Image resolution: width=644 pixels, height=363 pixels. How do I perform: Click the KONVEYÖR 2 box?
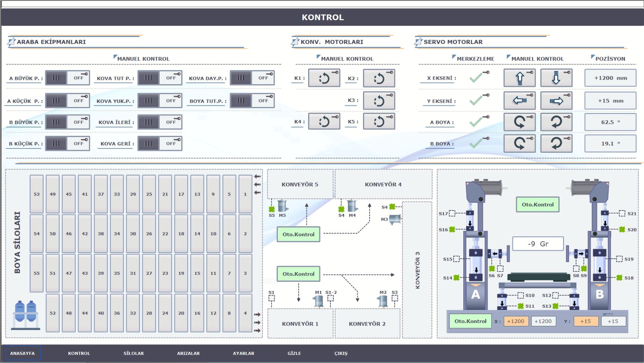point(367,323)
